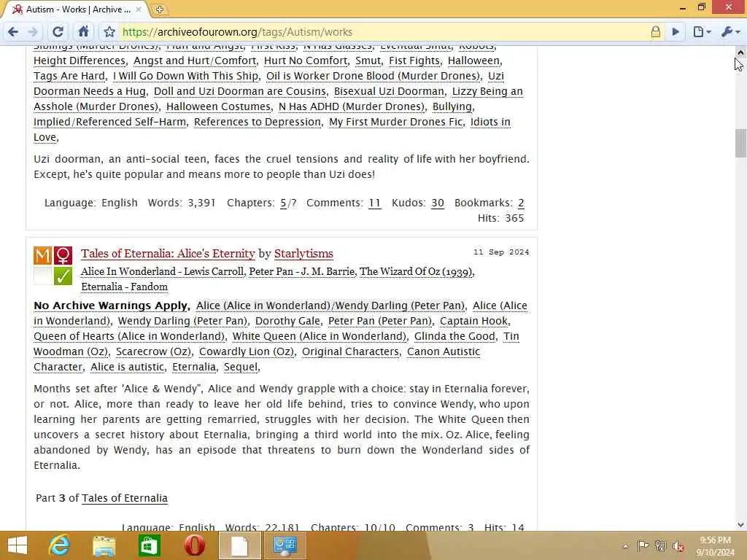Viewport: 747px width, 560px height.
Task: Click the scrollbar down arrow
Action: [x=740, y=525]
